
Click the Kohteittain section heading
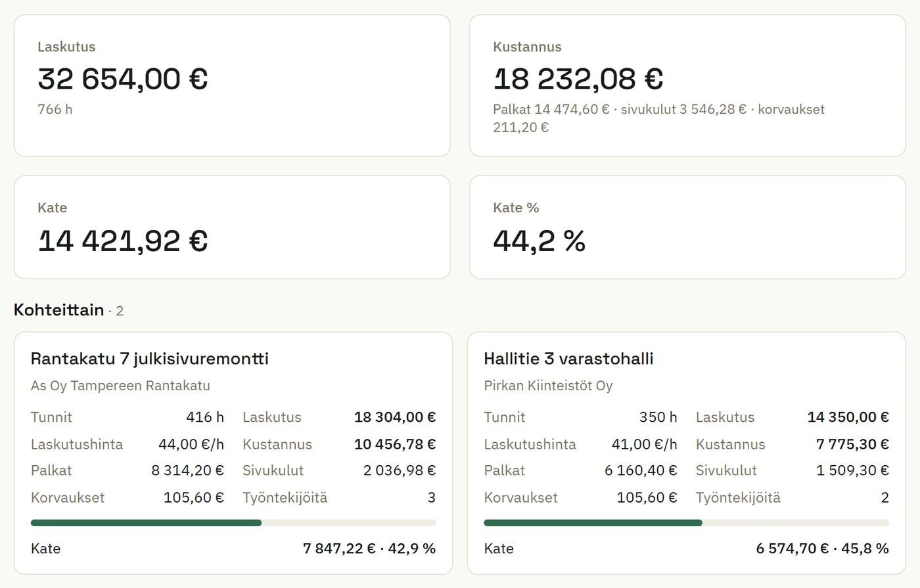(59, 309)
